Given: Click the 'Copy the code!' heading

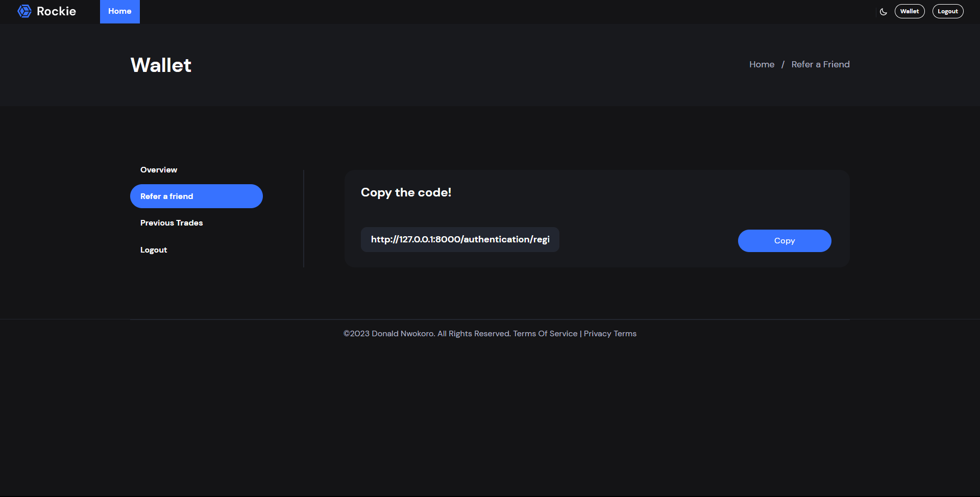Looking at the screenshot, I should click(x=406, y=193).
